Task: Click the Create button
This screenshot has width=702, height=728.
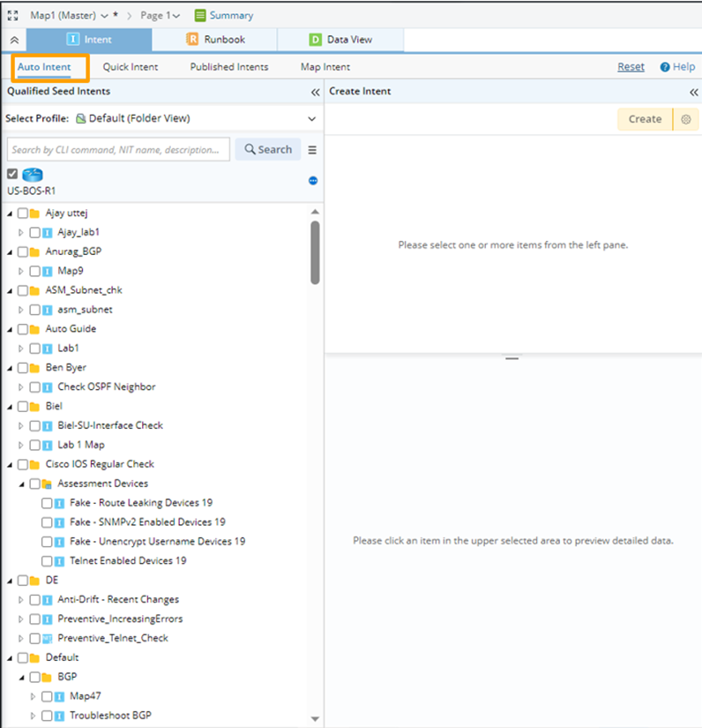Action: 645,119
